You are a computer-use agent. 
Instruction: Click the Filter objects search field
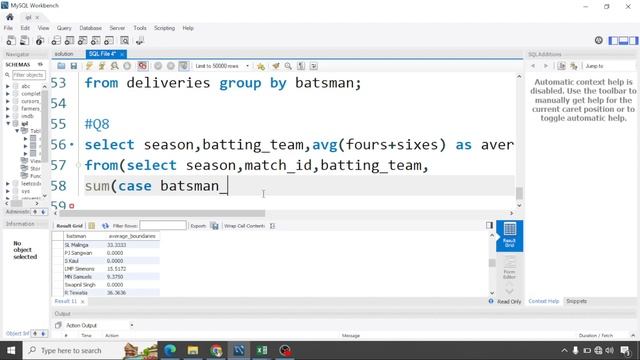coord(29,75)
